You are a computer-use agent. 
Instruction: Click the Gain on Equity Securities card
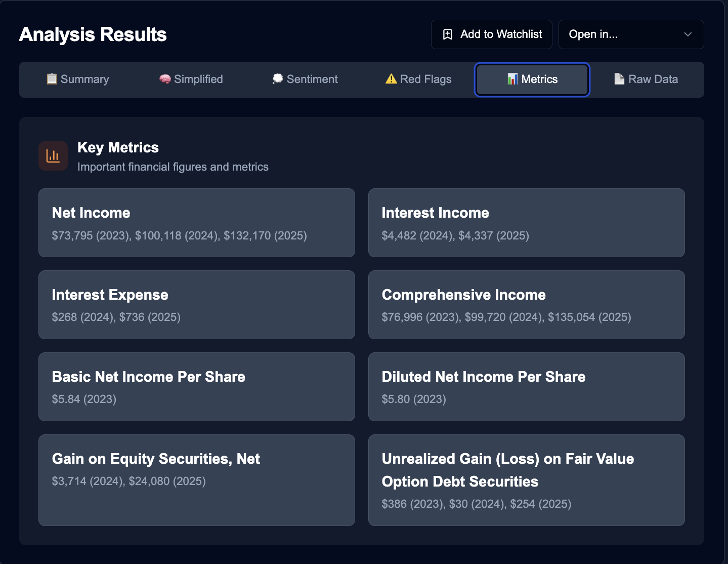[x=196, y=480]
